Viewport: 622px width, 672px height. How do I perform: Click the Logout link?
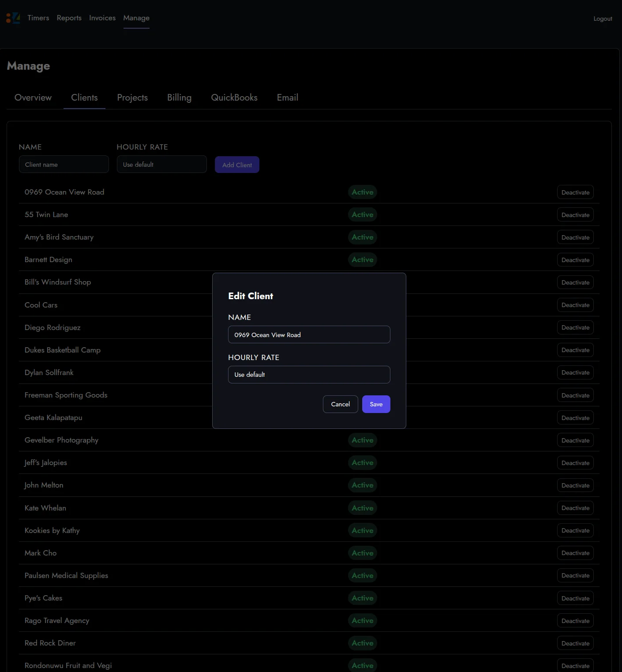(603, 19)
